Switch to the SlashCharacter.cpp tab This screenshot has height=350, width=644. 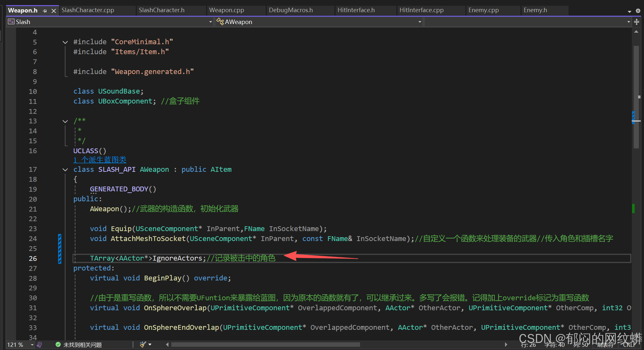pos(88,10)
